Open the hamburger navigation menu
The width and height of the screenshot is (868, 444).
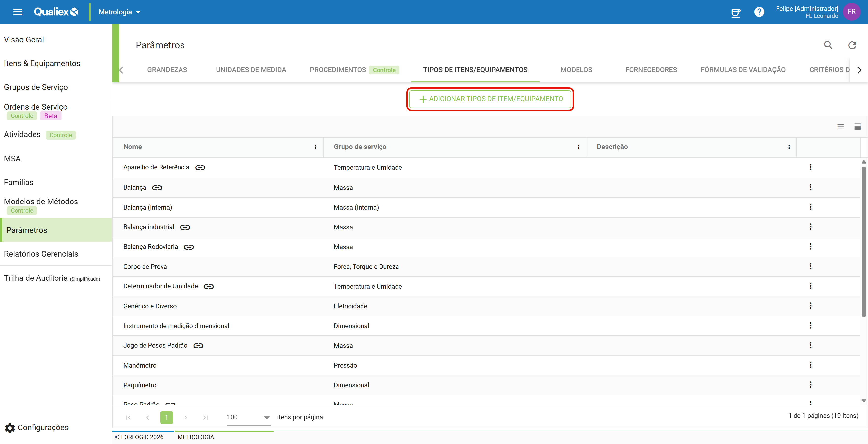click(18, 12)
